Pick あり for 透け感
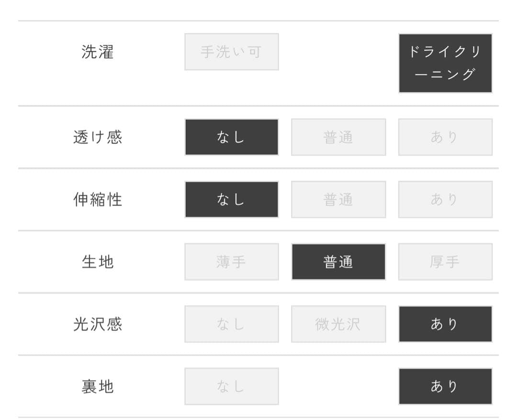Screen dimensions: 517x420 click(x=445, y=137)
